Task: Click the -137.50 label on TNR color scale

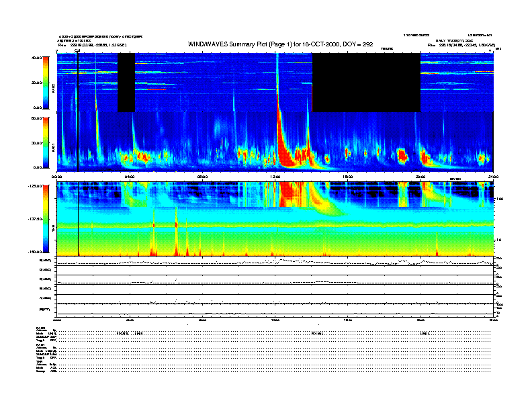Action: pyautogui.click(x=34, y=219)
